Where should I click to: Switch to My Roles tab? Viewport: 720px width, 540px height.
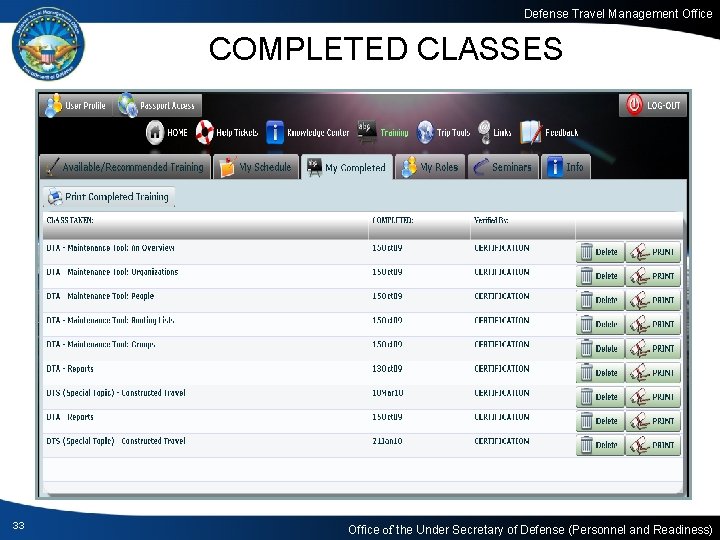tap(430, 167)
